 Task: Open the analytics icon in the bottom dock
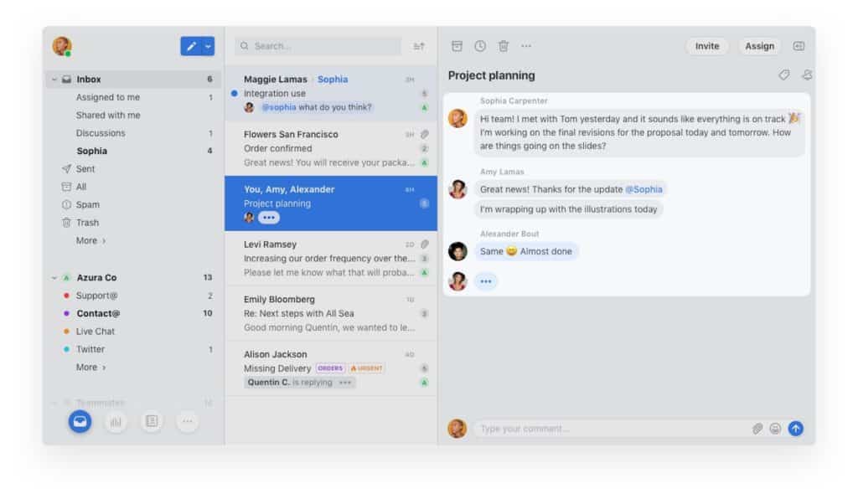116,422
